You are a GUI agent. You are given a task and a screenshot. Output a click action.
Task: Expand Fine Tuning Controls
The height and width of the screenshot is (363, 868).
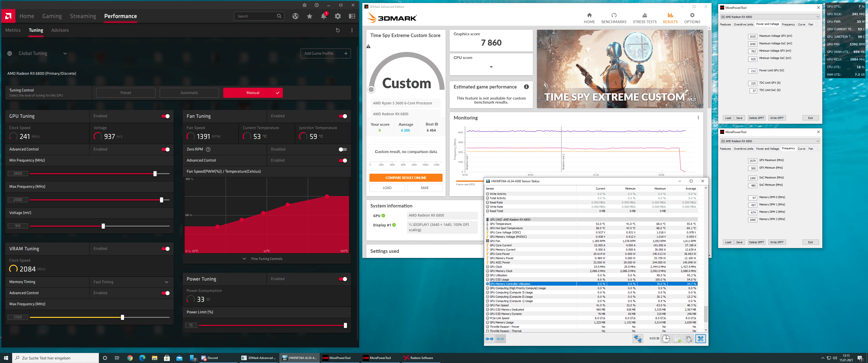coord(263,259)
